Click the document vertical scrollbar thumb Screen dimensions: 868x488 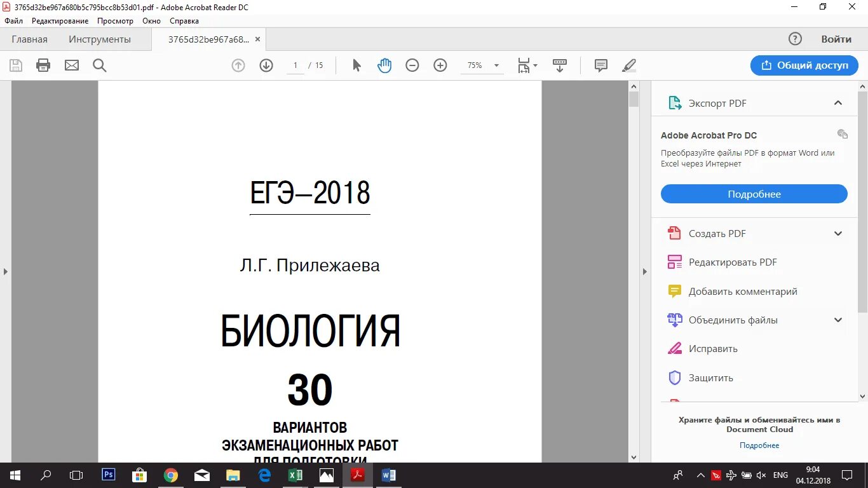(x=634, y=98)
